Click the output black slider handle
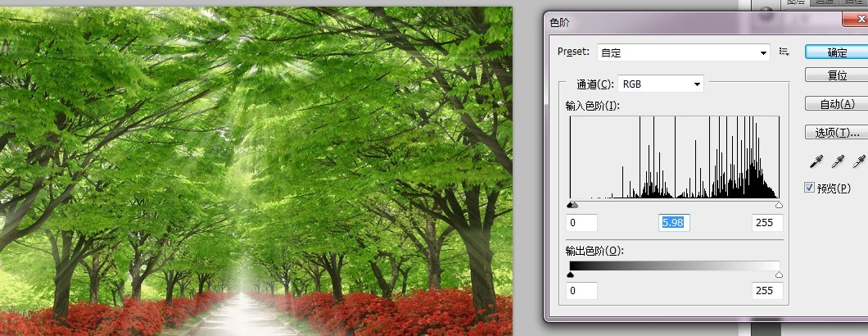 [570, 275]
